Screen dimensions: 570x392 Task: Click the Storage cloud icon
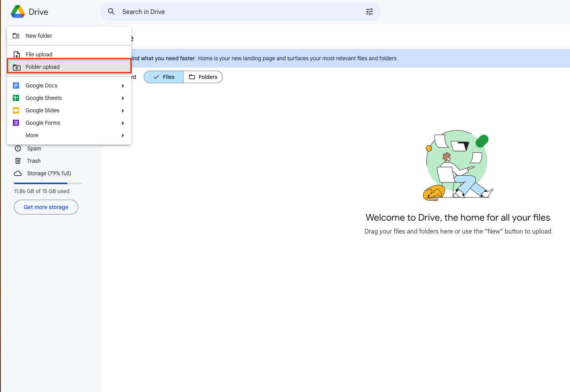click(x=18, y=173)
